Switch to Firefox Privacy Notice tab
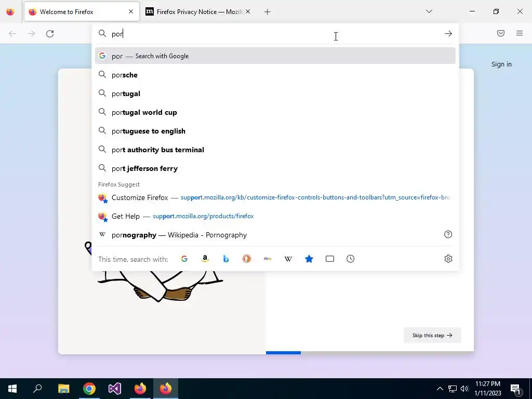532x399 pixels. pos(199,11)
